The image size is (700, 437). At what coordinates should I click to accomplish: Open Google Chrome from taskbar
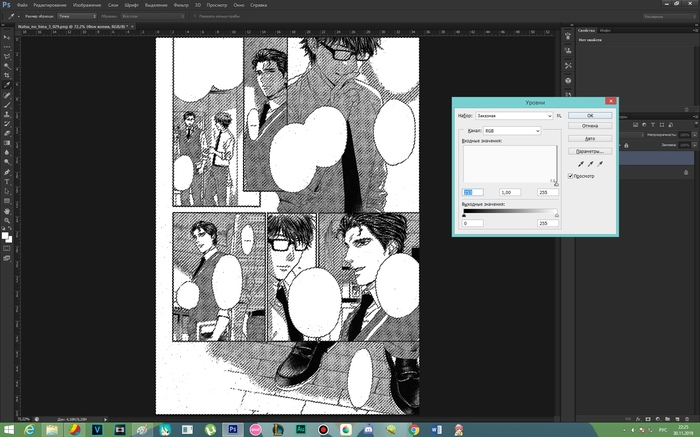point(414,430)
